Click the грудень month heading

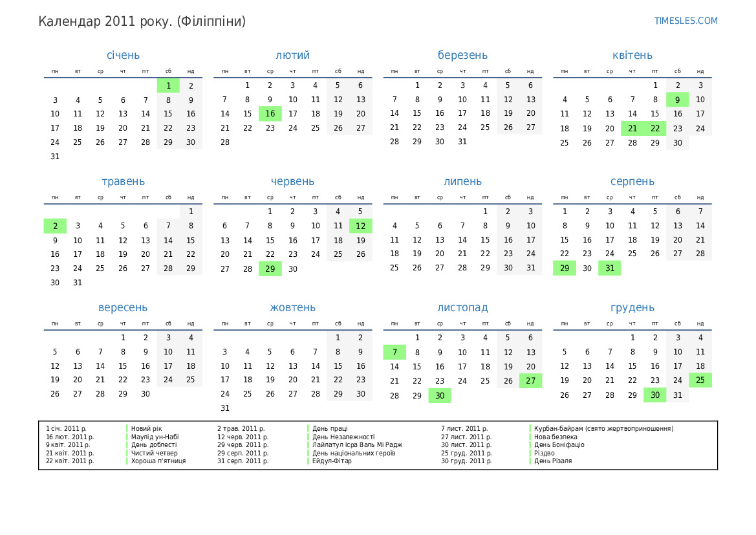coord(632,308)
